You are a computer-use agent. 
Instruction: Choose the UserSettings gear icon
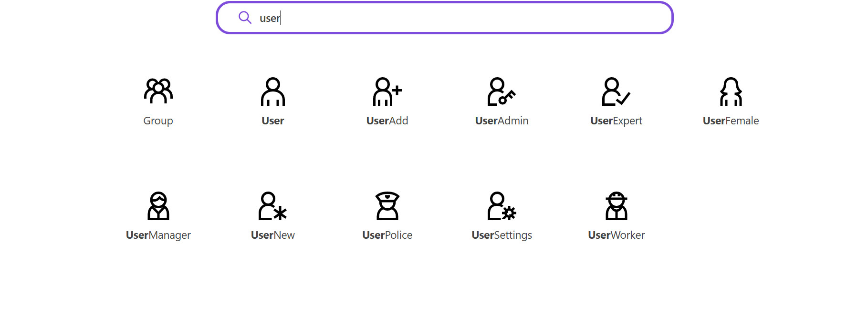point(502,205)
